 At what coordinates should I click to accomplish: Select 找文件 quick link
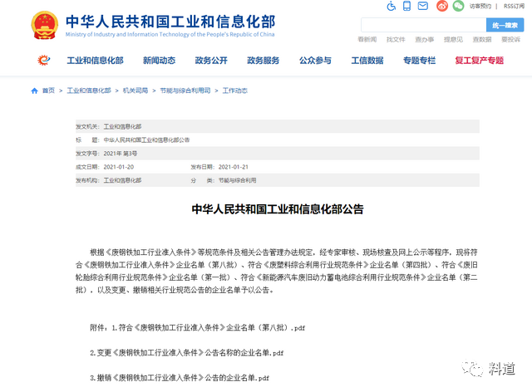(x=396, y=40)
